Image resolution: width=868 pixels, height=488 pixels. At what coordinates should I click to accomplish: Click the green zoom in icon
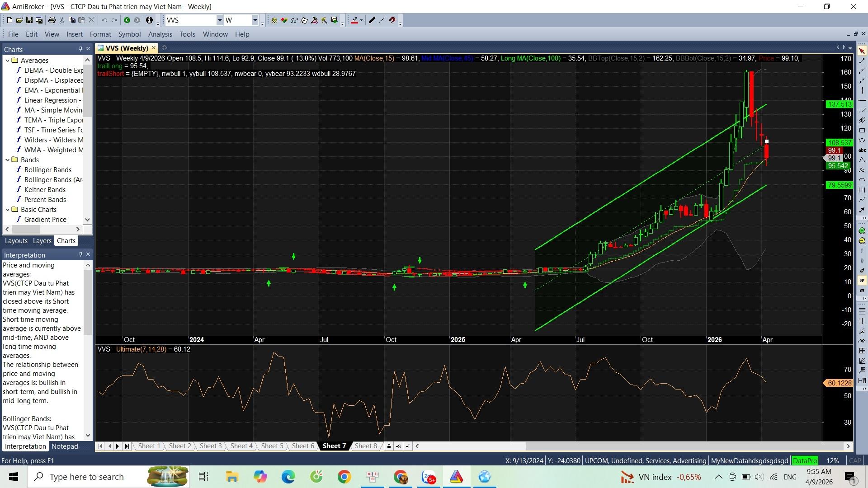(x=862, y=231)
